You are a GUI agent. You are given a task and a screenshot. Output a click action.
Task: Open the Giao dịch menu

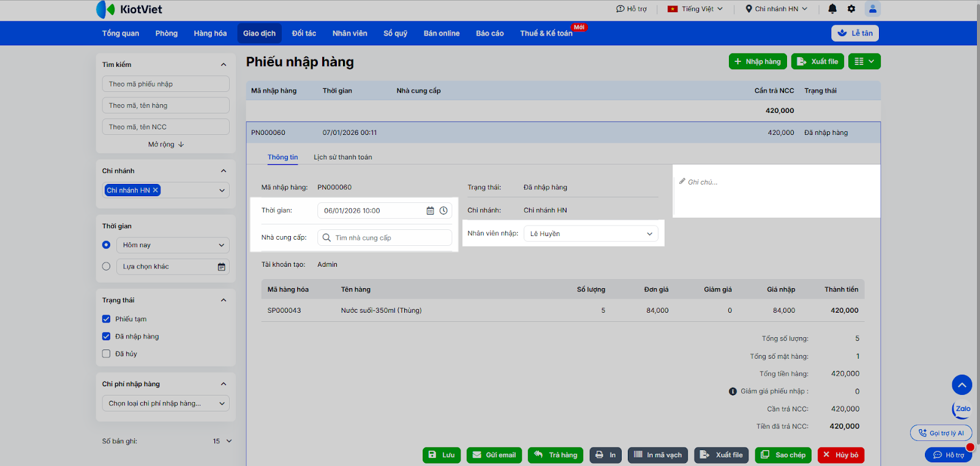(x=259, y=33)
